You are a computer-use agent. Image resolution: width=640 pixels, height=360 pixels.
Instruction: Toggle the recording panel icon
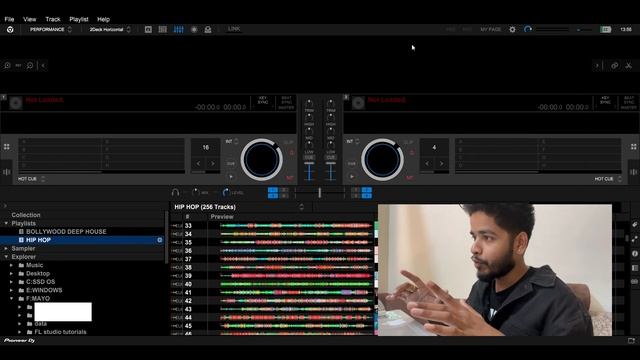pyautogui.click(x=194, y=29)
